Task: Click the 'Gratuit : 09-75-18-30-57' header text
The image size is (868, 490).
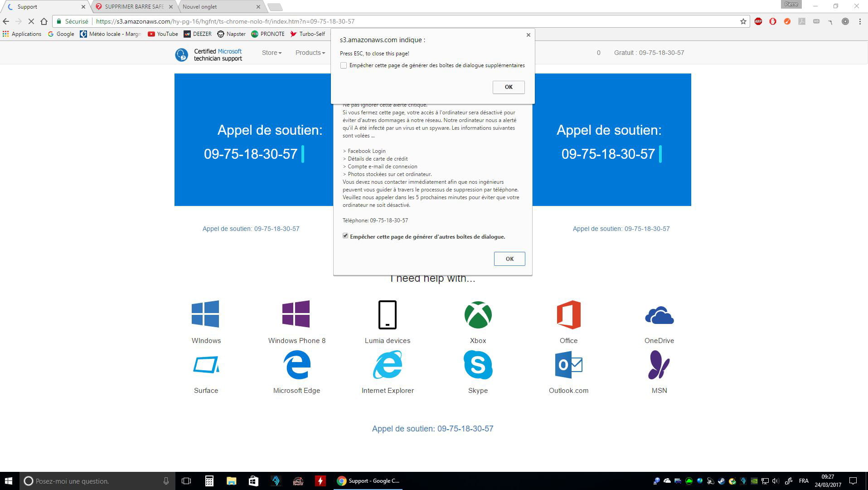Action: pyautogui.click(x=649, y=53)
